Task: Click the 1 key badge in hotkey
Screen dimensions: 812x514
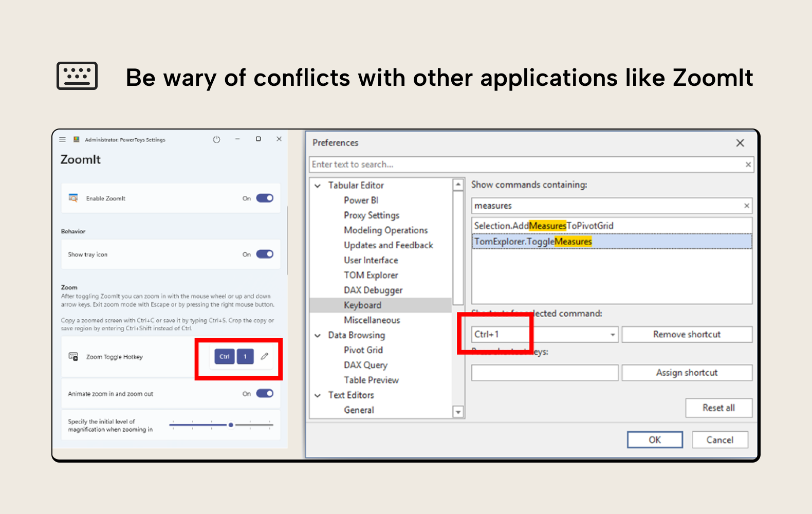Action: tap(245, 356)
